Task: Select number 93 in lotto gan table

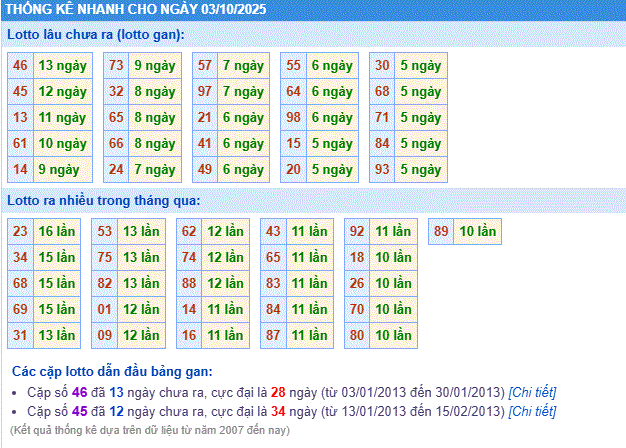Action: [x=382, y=169]
